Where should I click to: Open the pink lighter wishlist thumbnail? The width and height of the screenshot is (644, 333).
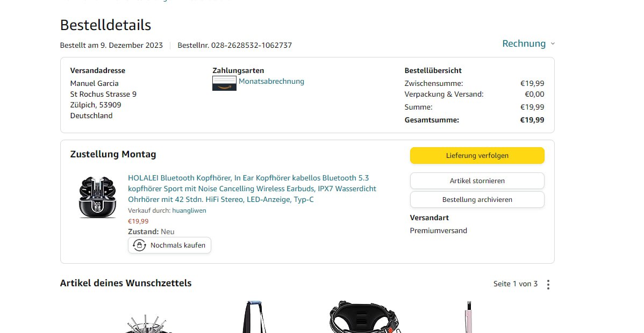tap(468, 317)
